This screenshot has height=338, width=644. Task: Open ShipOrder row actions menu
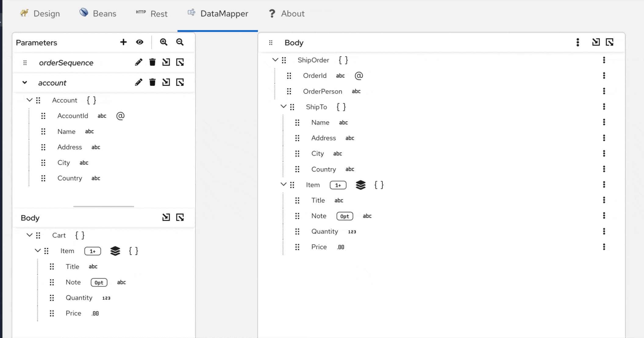coord(604,60)
